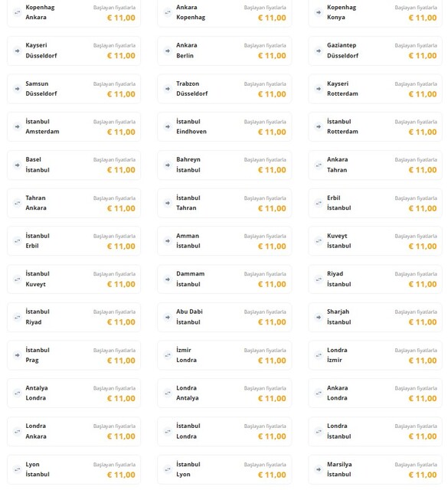The width and height of the screenshot is (448, 490).
Task: Click the € 11,00 price on Abu Dabi–İstanbul
Action: click(x=272, y=322)
